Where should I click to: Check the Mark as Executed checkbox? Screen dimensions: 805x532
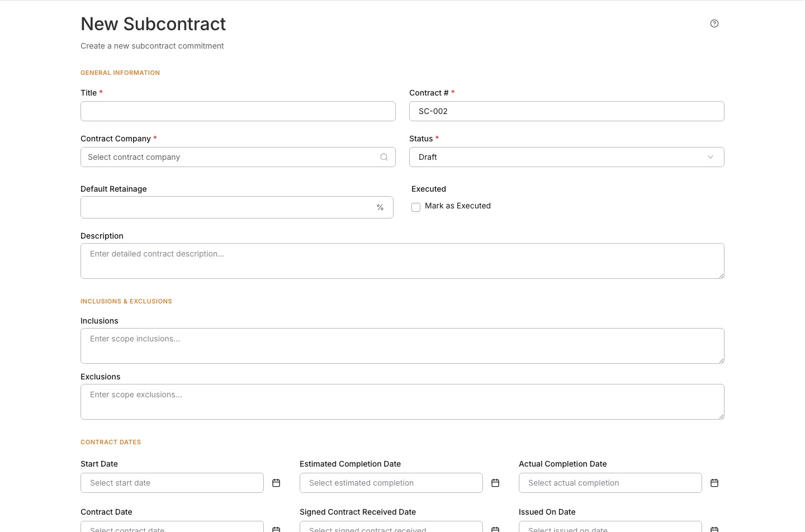click(416, 207)
